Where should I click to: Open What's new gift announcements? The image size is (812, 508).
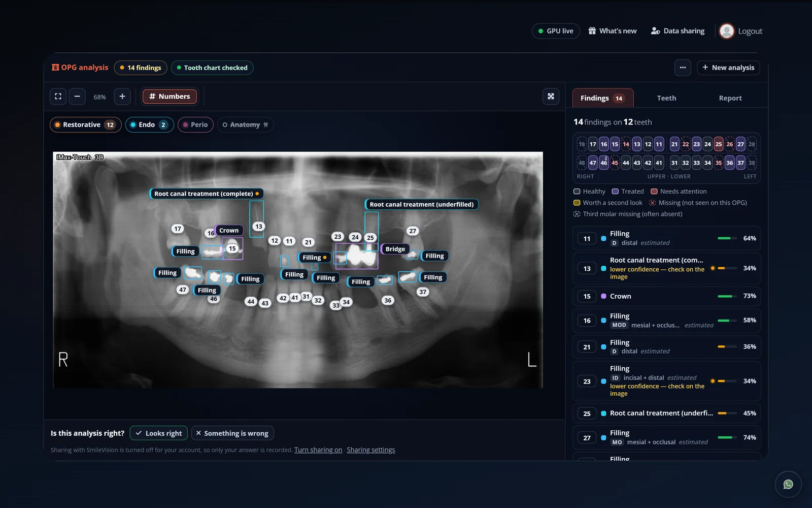pyautogui.click(x=613, y=31)
